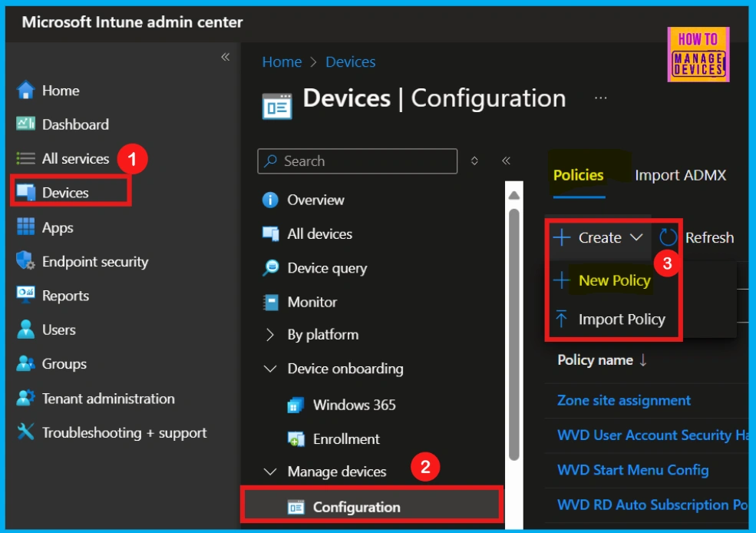Open the WVD RD Auto Subscription policy
756x533 pixels.
click(652, 505)
